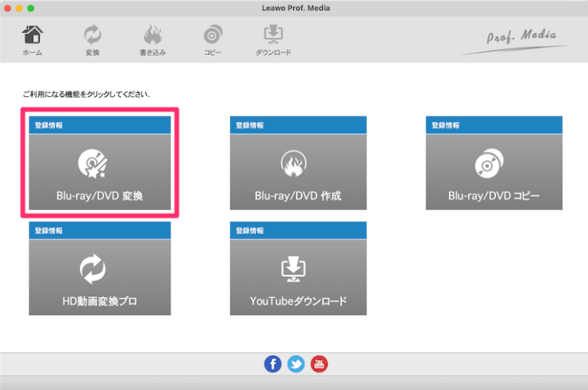
Task: Click the Prof. Media logo
Action: point(515,41)
